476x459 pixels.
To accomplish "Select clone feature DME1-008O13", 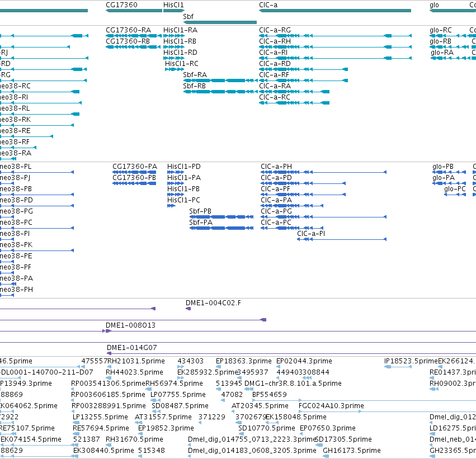I will 291,332.
